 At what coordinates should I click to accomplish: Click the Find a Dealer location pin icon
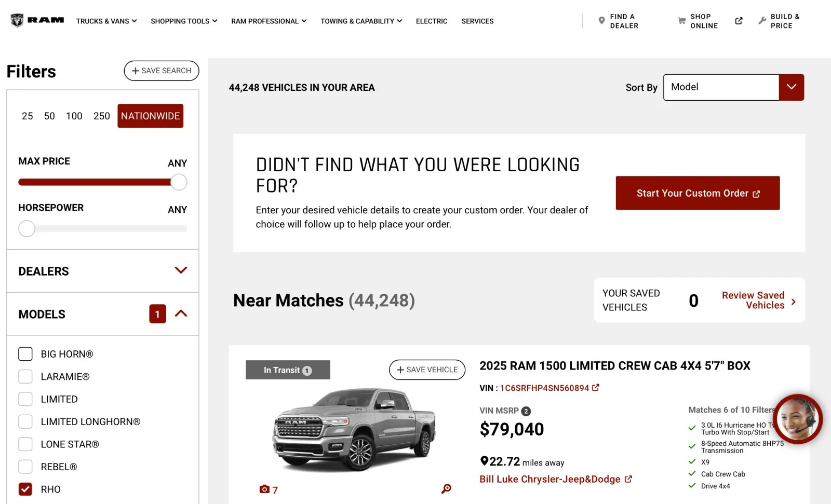point(601,21)
